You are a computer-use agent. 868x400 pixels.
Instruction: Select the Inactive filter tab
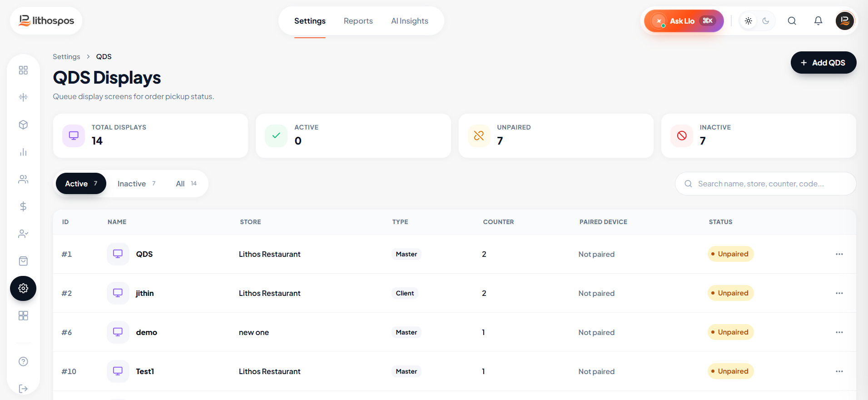(136, 184)
